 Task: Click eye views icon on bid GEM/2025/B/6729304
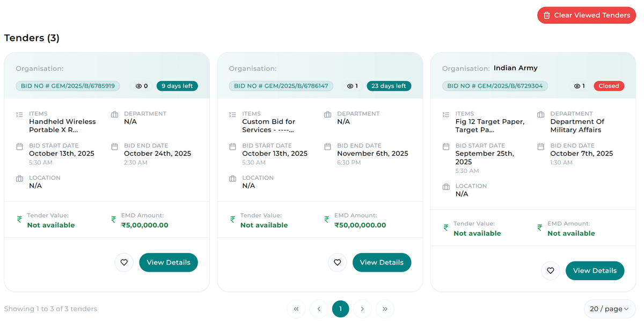coord(577,86)
